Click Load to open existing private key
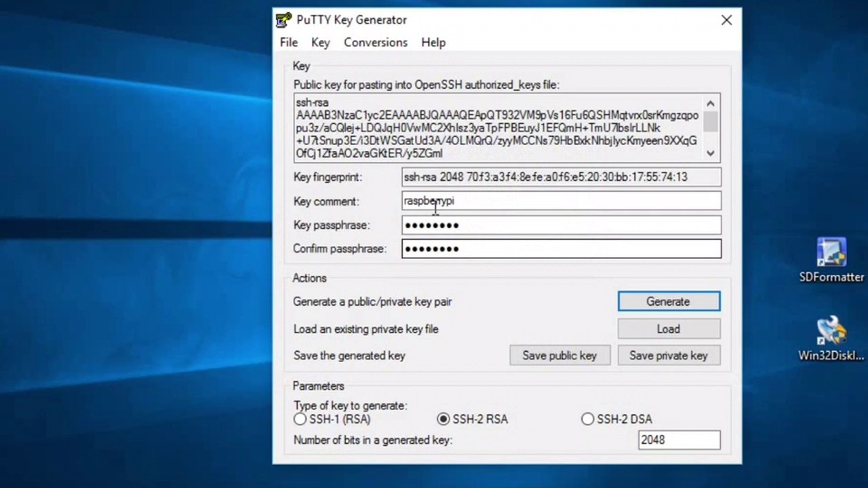Viewport: 868px width, 488px height. pos(669,329)
